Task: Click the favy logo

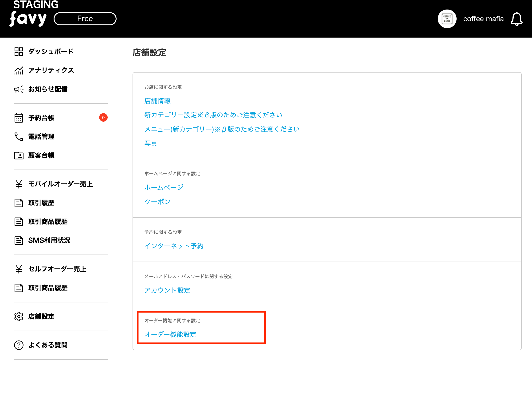Action: pyautogui.click(x=28, y=19)
